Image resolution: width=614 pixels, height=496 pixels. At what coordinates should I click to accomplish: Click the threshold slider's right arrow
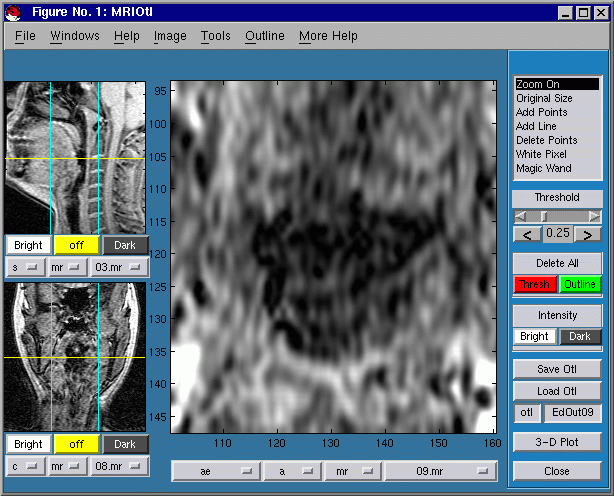594,216
